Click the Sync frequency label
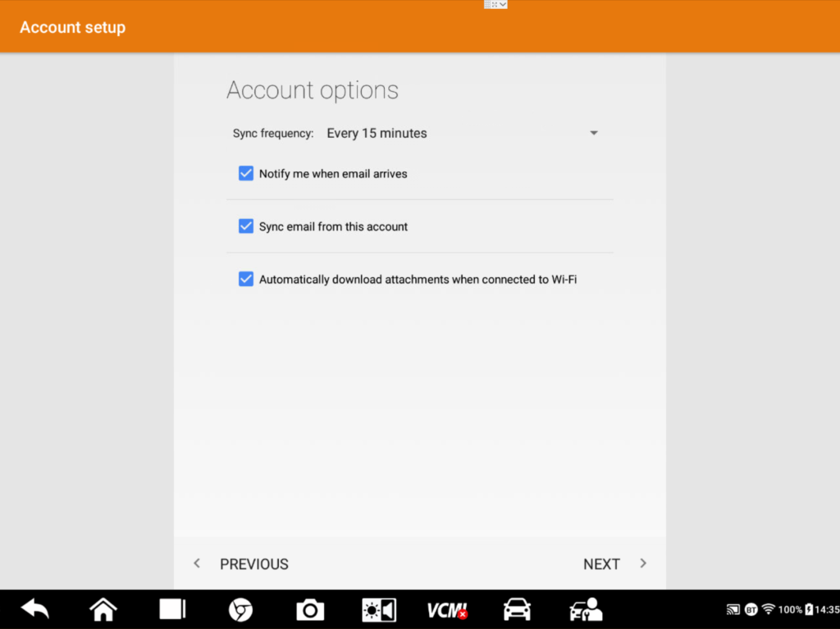The image size is (840, 629). click(x=273, y=134)
